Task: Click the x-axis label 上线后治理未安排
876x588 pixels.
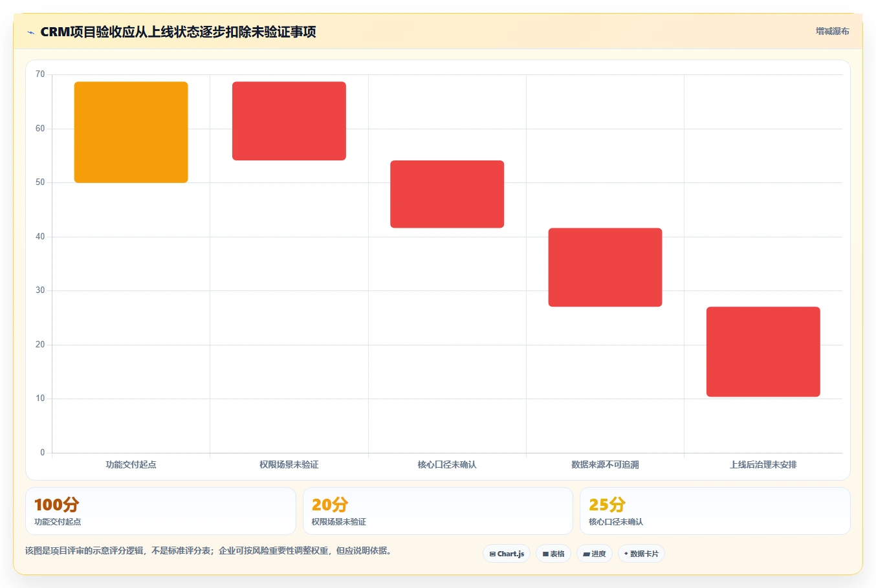Action: tap(763, 464)
